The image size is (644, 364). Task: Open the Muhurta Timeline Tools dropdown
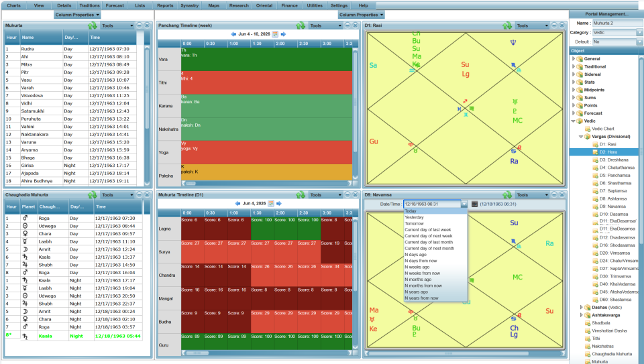325,195
